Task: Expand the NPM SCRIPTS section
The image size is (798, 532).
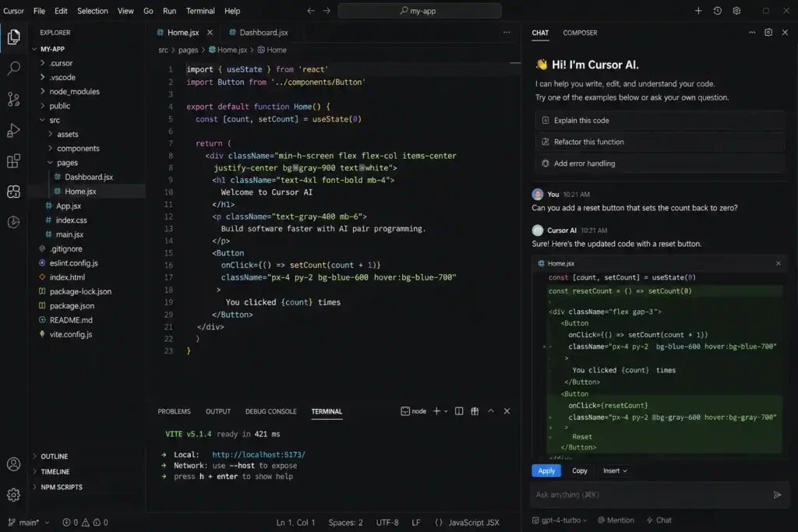Action: click(61, 487)
